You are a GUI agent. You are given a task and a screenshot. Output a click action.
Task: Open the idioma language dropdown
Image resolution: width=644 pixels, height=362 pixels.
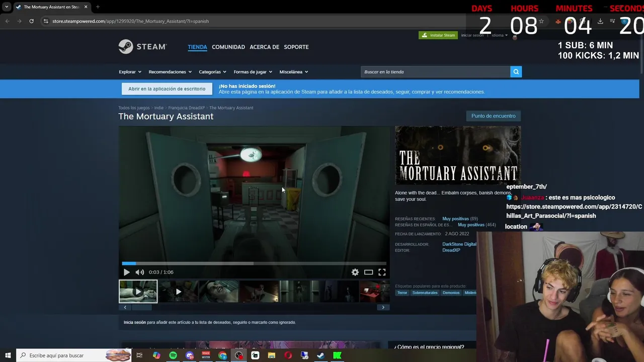coord(499,35)
